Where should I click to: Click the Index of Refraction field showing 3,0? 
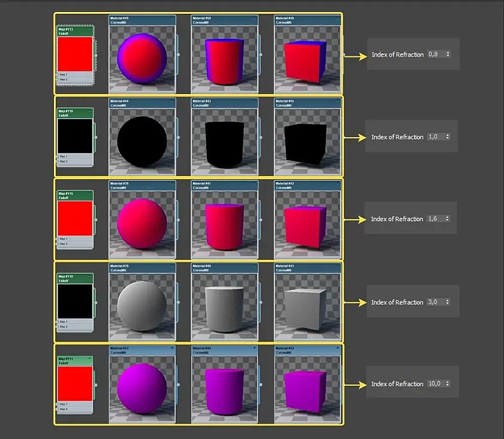436,302
